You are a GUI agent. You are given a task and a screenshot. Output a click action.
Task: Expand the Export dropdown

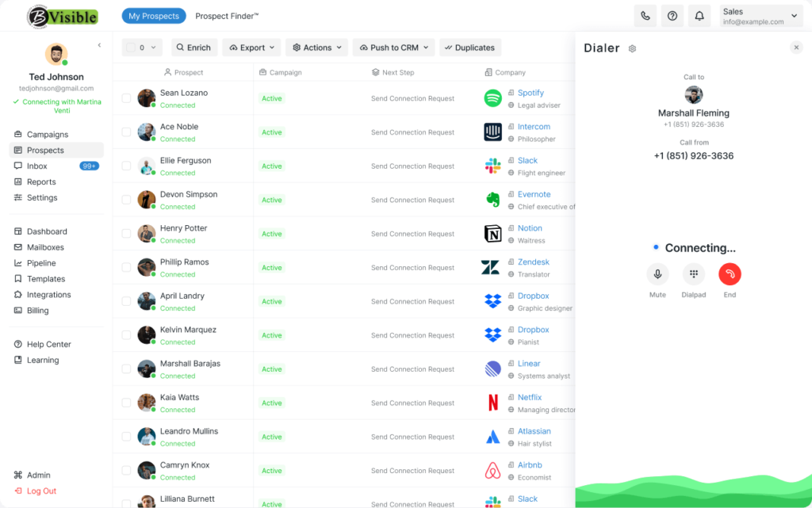click(x=251, y=48)
